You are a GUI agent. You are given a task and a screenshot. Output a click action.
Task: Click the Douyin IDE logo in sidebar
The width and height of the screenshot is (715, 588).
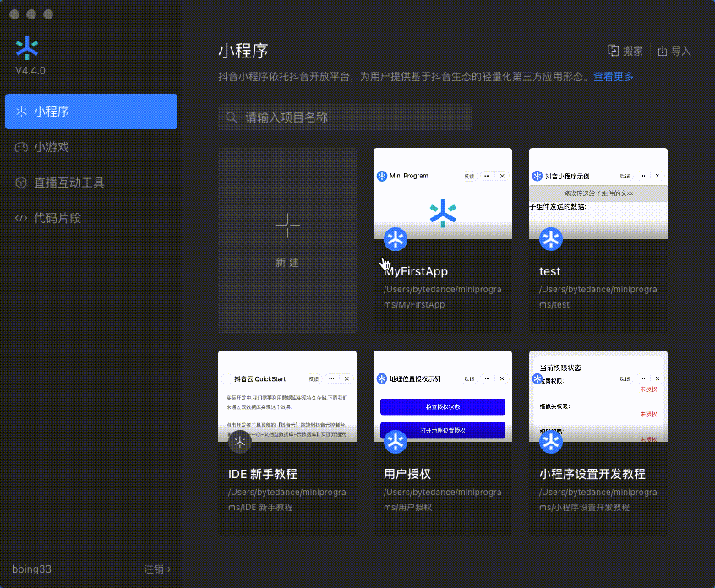[x=27, y=48]
